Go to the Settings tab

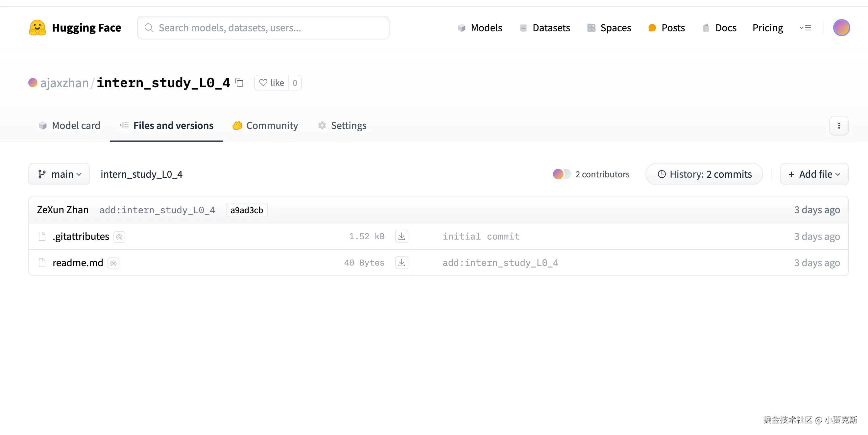coord(342,125)
